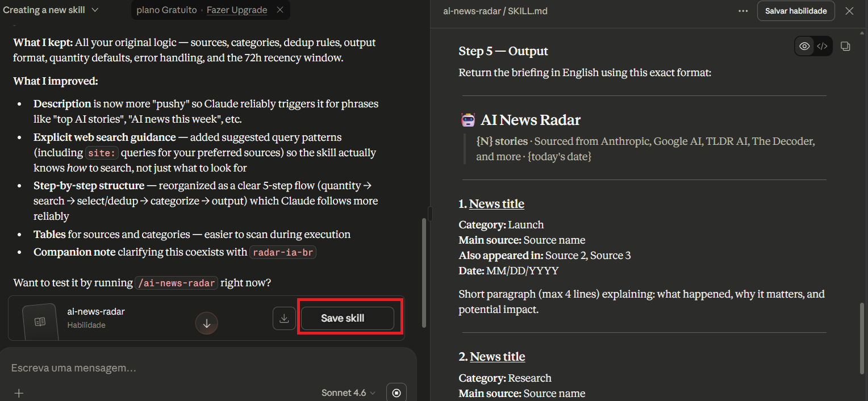Focus the Escreva uma mensagem input field
This screenshot has height=401, width=868.
[x=208, y=368]
